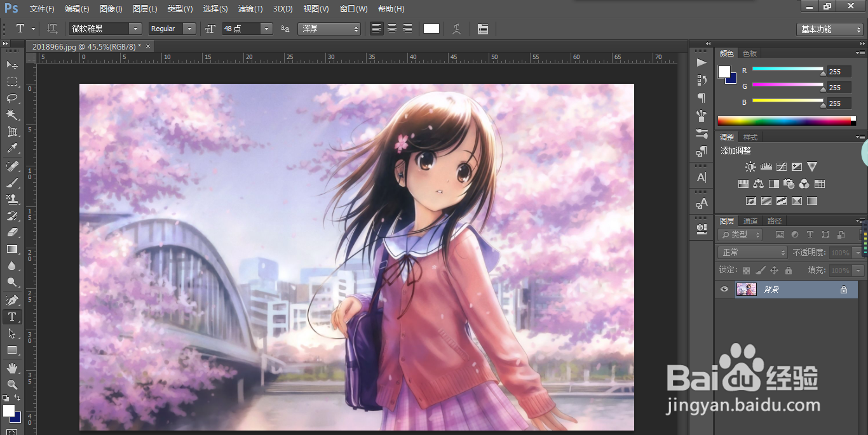Screen dimensions: 868x435
Task: Select the Rectangle shape tool
Action: point(12,350)
